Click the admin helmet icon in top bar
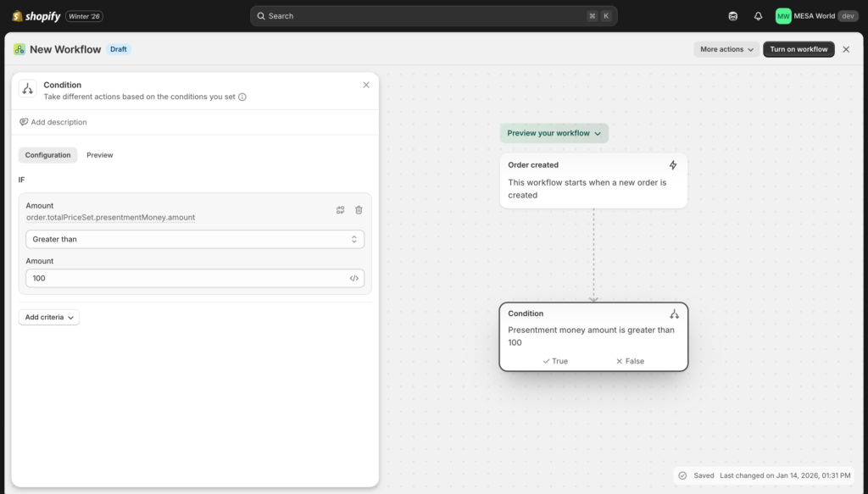Viewport: 868px width, 494px height. pyautogui.click(x=732, y=15)
